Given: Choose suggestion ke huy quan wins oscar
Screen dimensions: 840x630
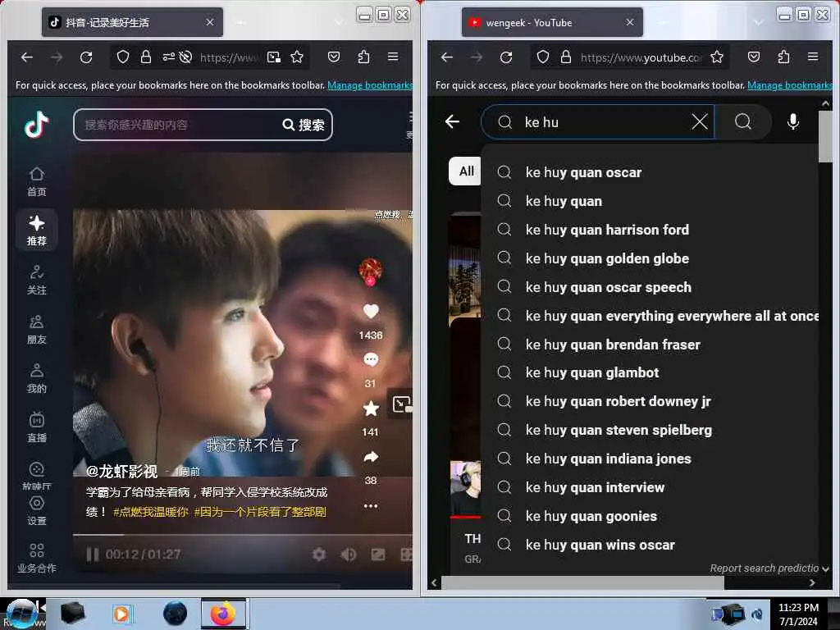Looking at the screenshot, I should (650, 545).
